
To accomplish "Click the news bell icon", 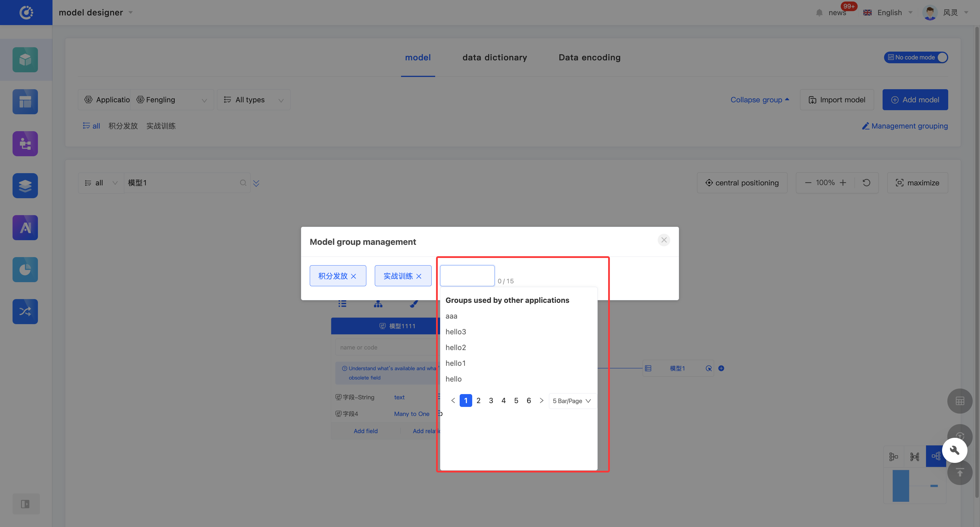I will (819, 13).
